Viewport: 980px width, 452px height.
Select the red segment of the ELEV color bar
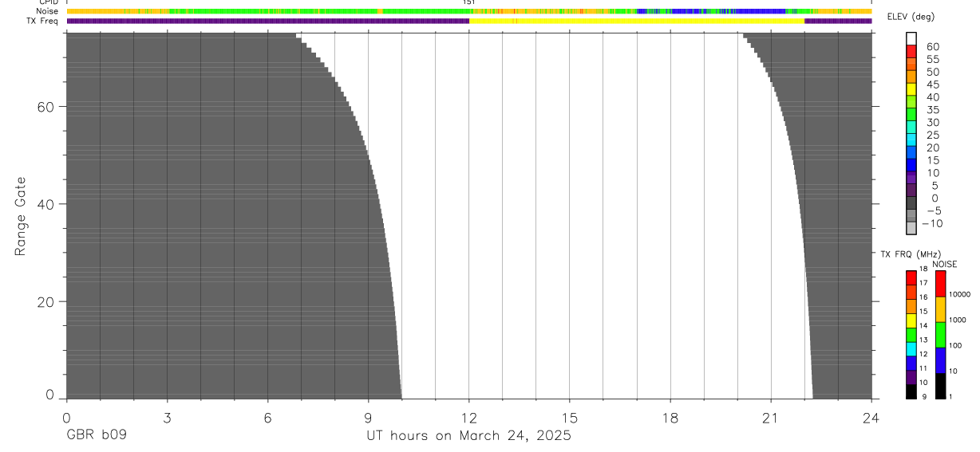[x=911, y=52]
